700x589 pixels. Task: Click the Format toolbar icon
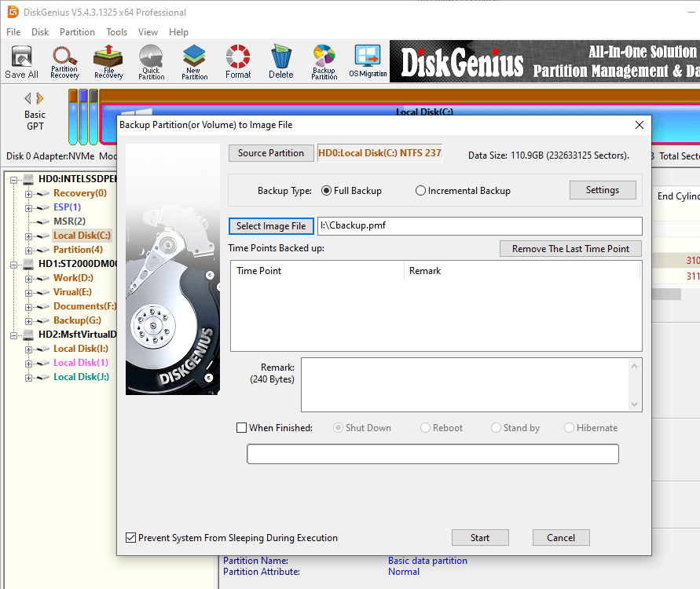pos(238,62)
